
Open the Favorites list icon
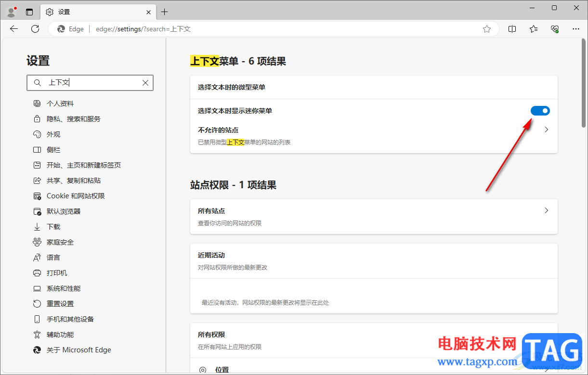534,29
